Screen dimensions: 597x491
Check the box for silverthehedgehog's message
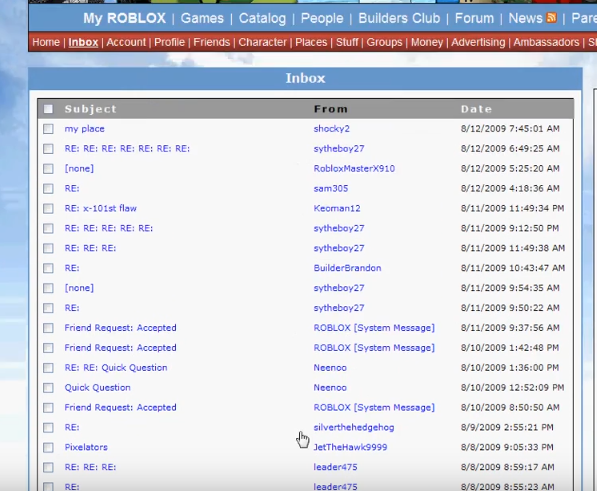click(x=48, y=428)
